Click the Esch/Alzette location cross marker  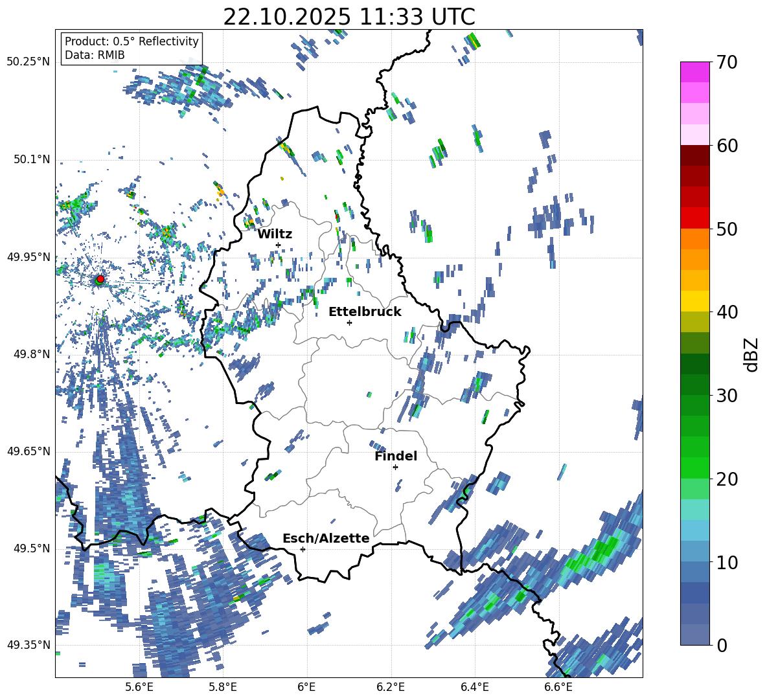303,549
